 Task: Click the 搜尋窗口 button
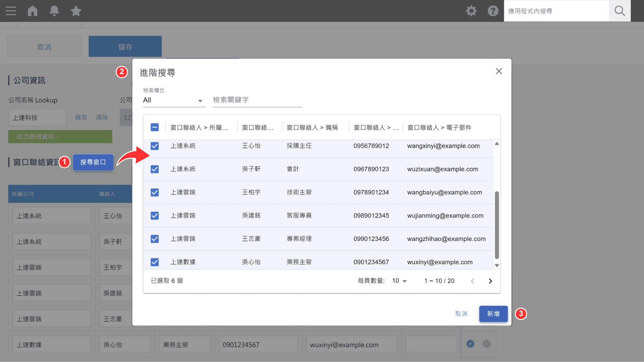coord(93,162)
